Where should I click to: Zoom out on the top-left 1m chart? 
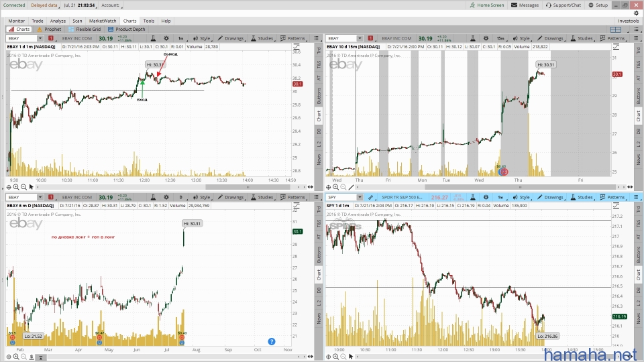23,187
